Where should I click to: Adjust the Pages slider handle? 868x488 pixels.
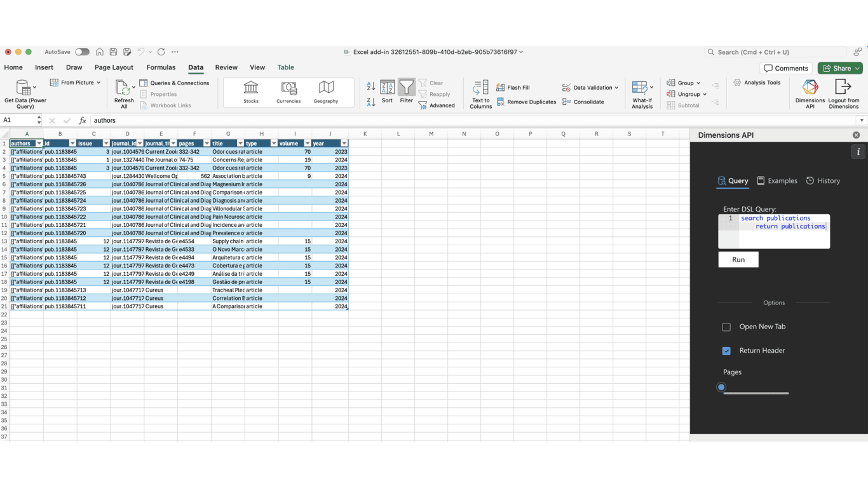tap(721, 387)
